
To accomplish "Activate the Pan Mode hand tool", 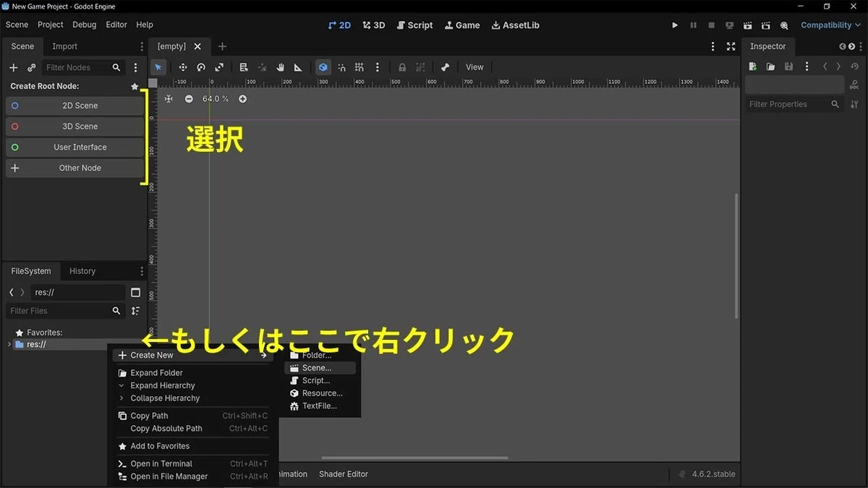I will click(x=280, y=67).
